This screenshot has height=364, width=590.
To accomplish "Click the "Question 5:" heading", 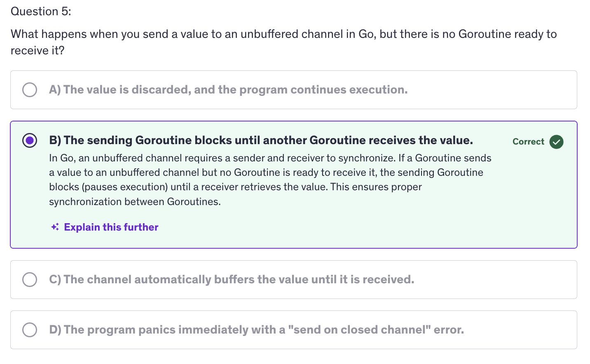I will click(x=41, y=12).
